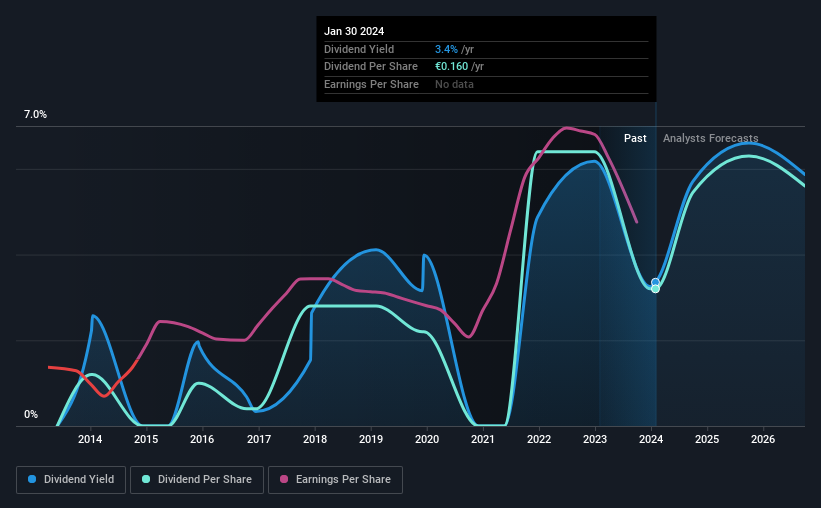
Task: Click the 2025 x-axis label
Action: coord(707,439)
